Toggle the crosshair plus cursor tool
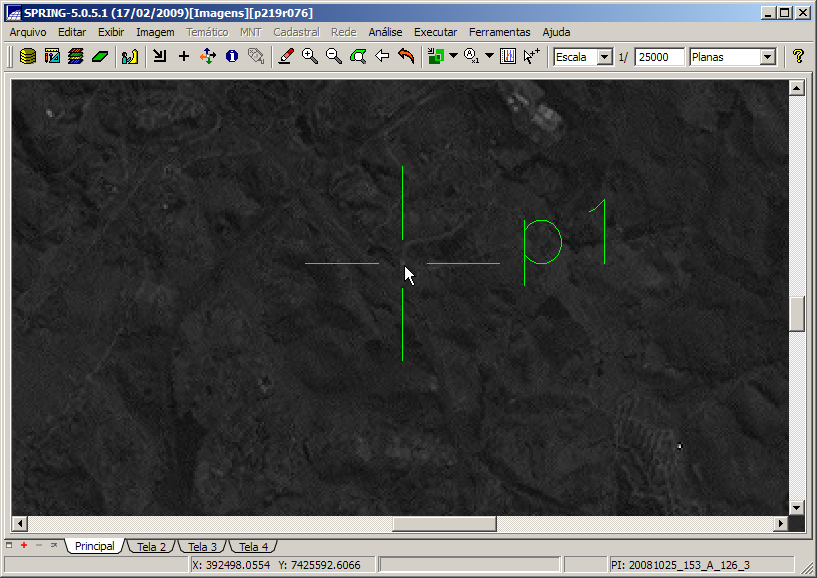The width and height of the screenshot is (817, 578). pos(183,57)
